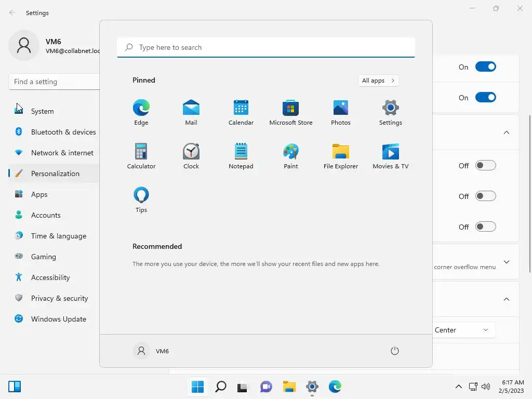Image resolution: width=532 pixels, height=399 pixels.
Task: Open Privacy & security settings
Action: 54,298
